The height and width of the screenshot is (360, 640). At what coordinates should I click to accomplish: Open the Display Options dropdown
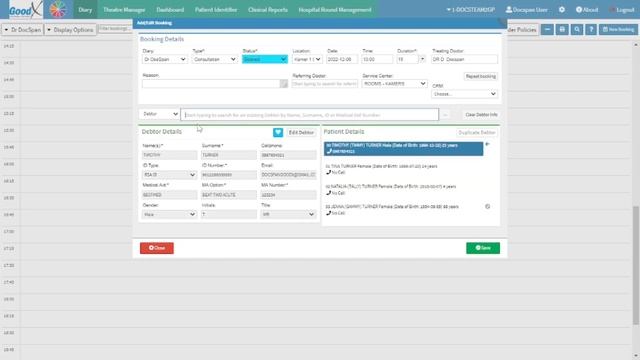tap(70, 30)
